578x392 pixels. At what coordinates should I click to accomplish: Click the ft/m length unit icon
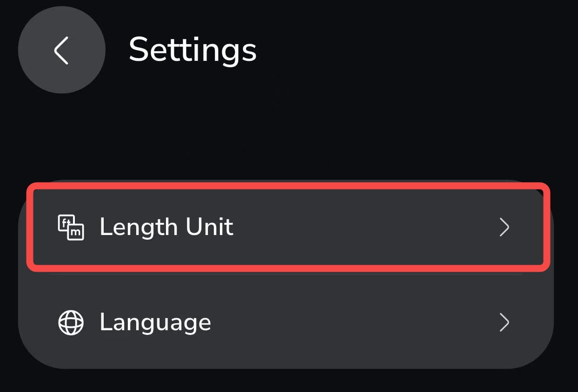[71, 227]
